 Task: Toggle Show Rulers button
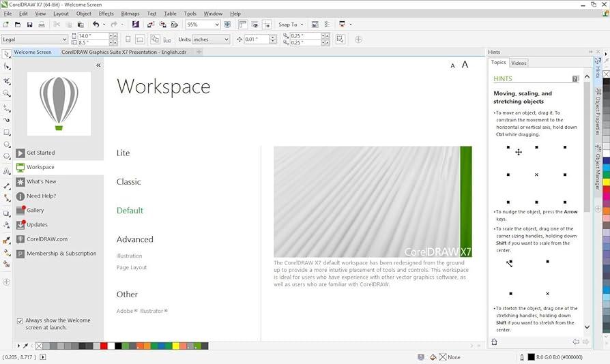click(x=243, y=25)
